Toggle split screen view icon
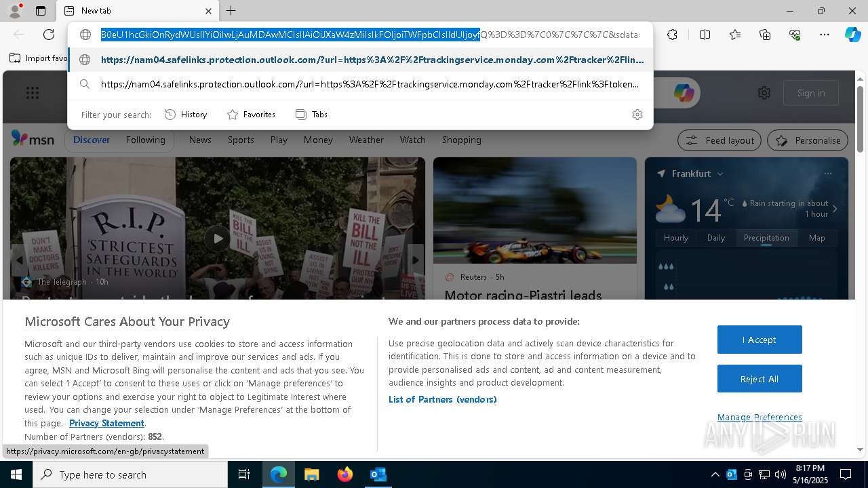The image size is (868, 488). click(705, 35)
